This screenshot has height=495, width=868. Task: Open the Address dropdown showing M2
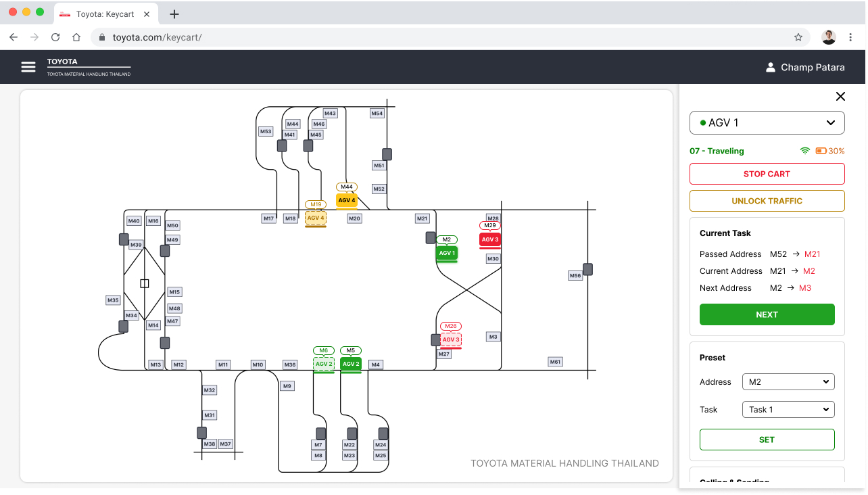788,381
